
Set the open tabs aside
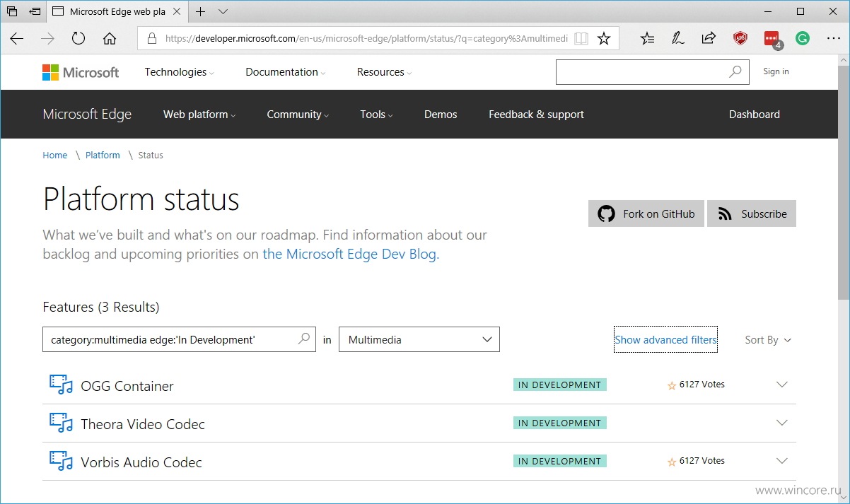(x=34, y=11)
